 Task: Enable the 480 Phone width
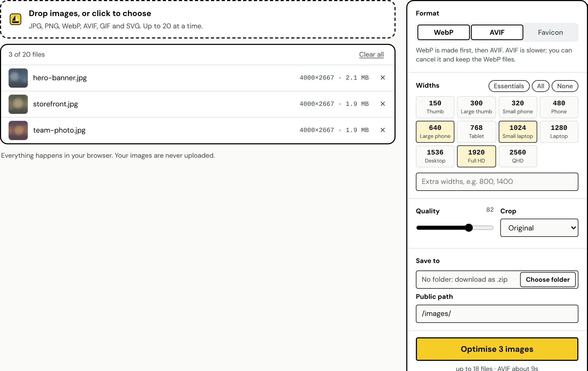(x=559, y=107)
